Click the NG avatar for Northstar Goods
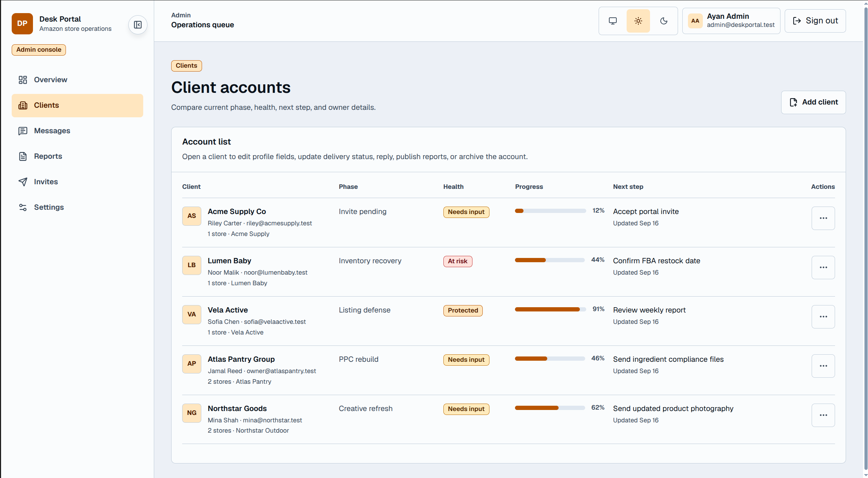The image size is (868, 478). point(192,413)
